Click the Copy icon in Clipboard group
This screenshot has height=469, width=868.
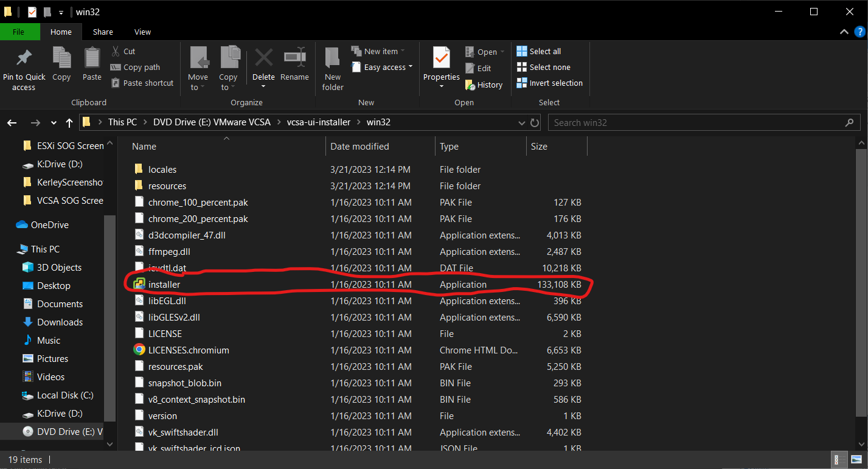(61, 58)
